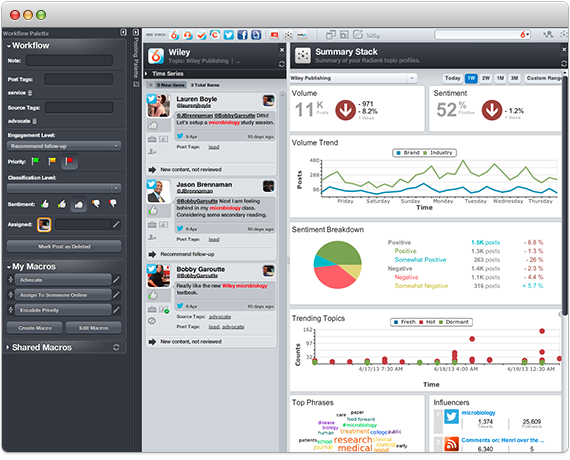The width and height of the screenshot is (570, 460).
Task: Add a Facebook stack from toolbar
Action: coord(242,35)
